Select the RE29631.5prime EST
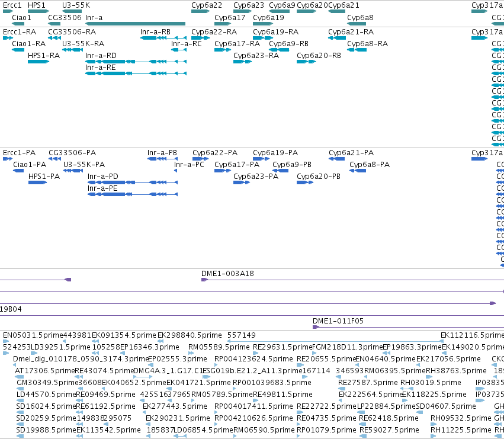This screenshot has width=504, height=439. click(255, 353)
